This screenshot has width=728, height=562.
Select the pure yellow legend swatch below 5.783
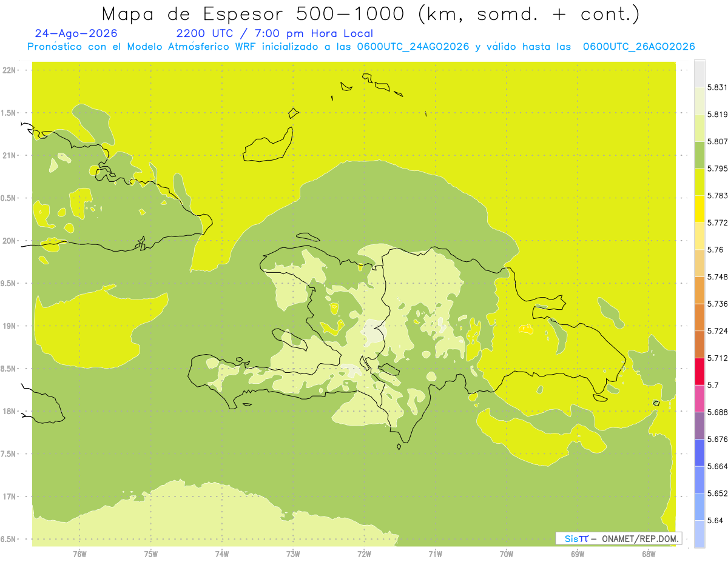coord(699,209)
